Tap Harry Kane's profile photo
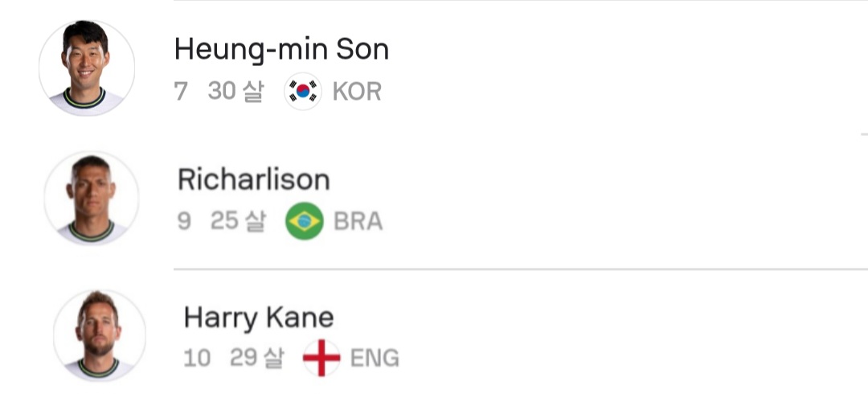Viewport: 868px width, 394px height. click(99, 336)
